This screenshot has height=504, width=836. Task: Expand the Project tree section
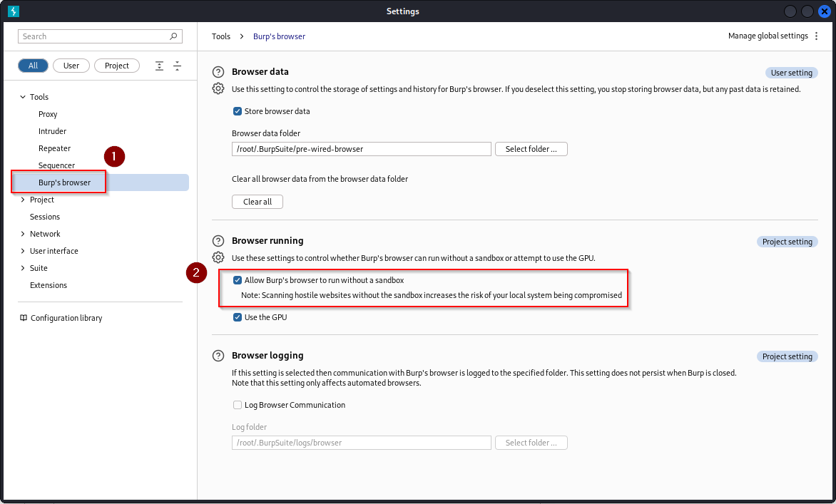[22, 200]
